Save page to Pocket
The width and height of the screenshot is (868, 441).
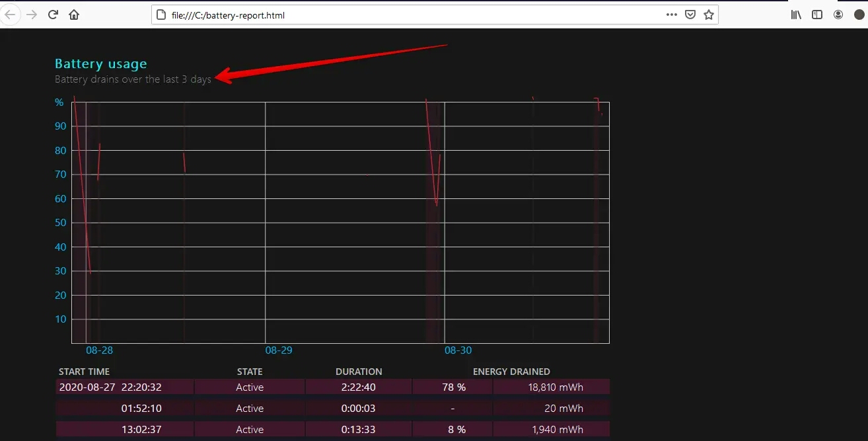690,15
